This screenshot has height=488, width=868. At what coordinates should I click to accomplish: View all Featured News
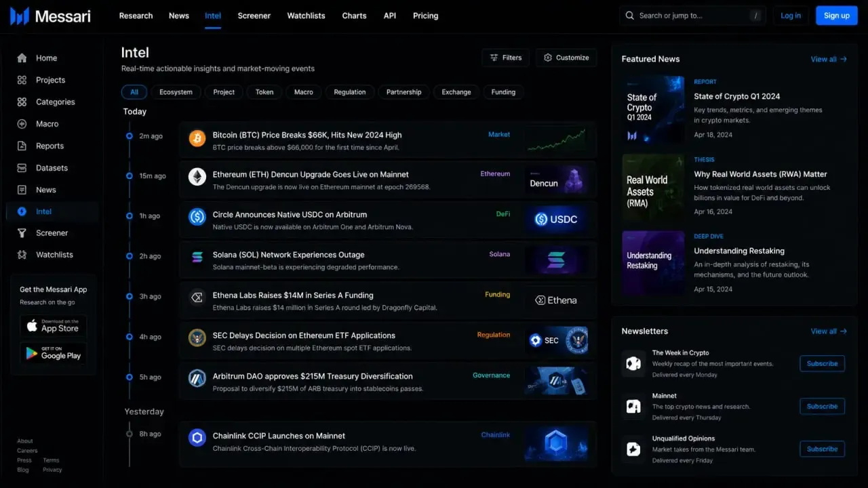tap(829, 60)
